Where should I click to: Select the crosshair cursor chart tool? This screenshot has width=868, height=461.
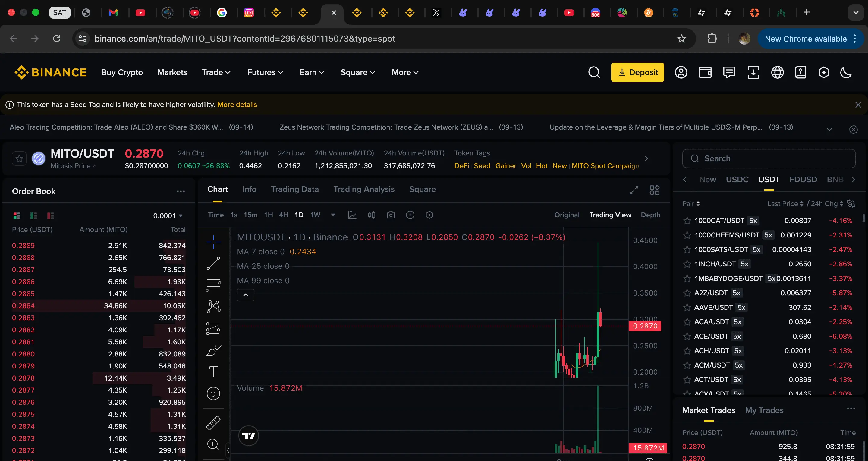pyautogui.click(x=213, y=242)
